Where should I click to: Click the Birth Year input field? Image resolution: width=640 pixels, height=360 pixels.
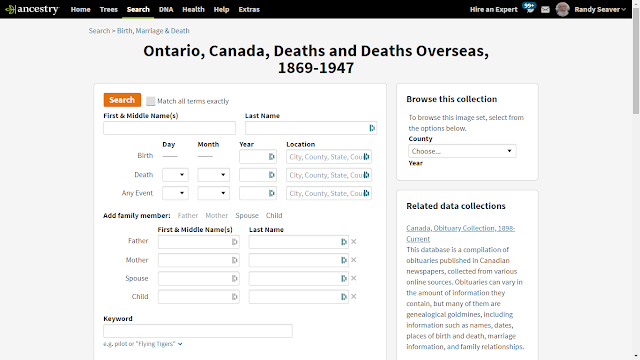pos(258,156)
